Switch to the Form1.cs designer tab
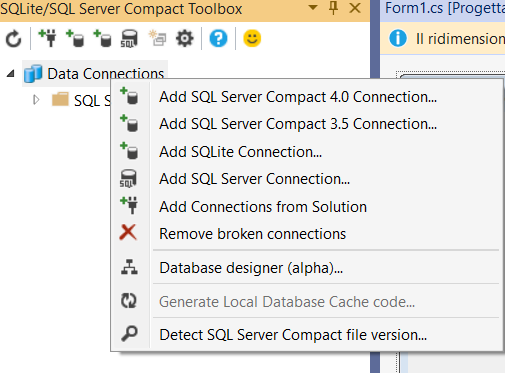This screenshot has height=373, width=505. [444, 8]
